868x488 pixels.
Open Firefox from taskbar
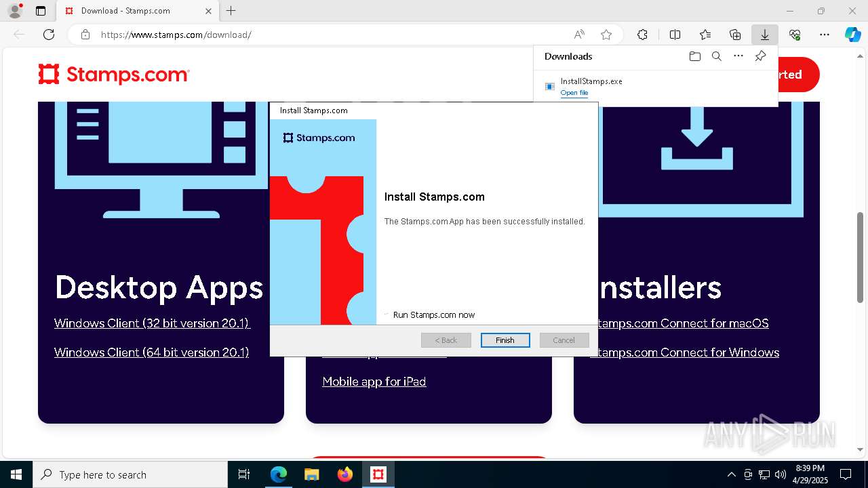[345, 474]
